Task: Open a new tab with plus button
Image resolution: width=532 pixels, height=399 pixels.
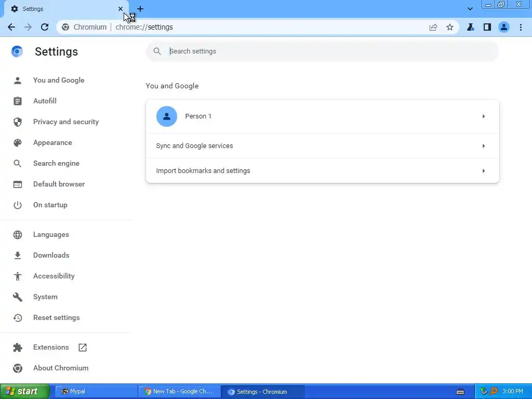Action: pyautogui.click(x=140, y=9)
